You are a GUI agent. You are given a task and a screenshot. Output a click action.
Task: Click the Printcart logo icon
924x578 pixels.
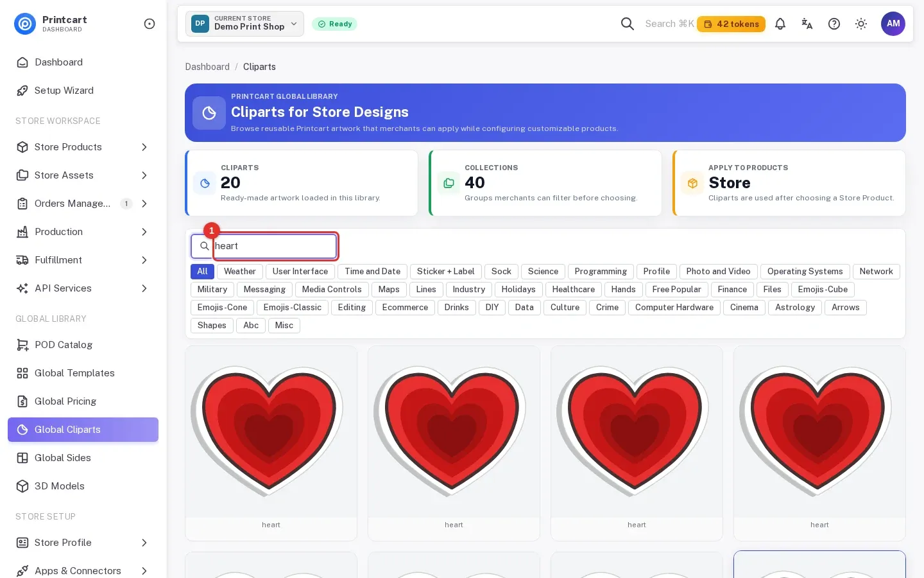coord(25,24)
